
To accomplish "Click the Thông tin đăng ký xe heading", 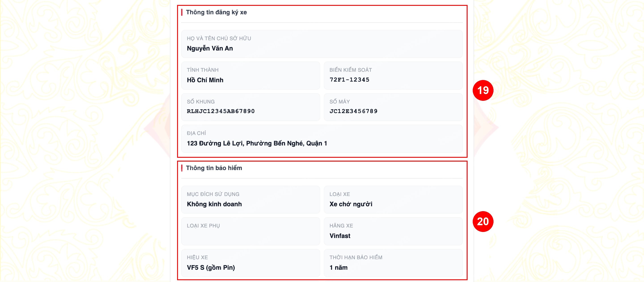I will click(x=216, y=12).
